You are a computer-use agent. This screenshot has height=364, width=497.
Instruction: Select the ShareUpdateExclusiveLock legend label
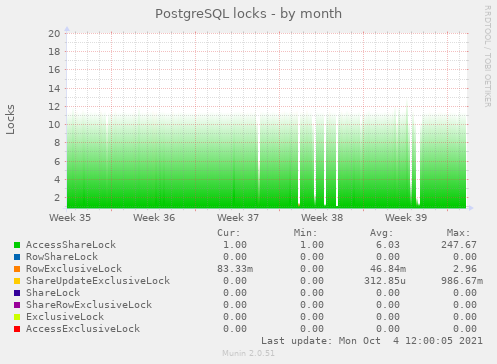(x=98, y=281)
